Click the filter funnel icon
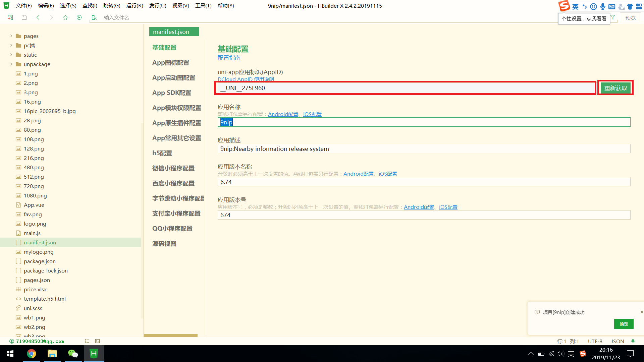 click(613, 17)
